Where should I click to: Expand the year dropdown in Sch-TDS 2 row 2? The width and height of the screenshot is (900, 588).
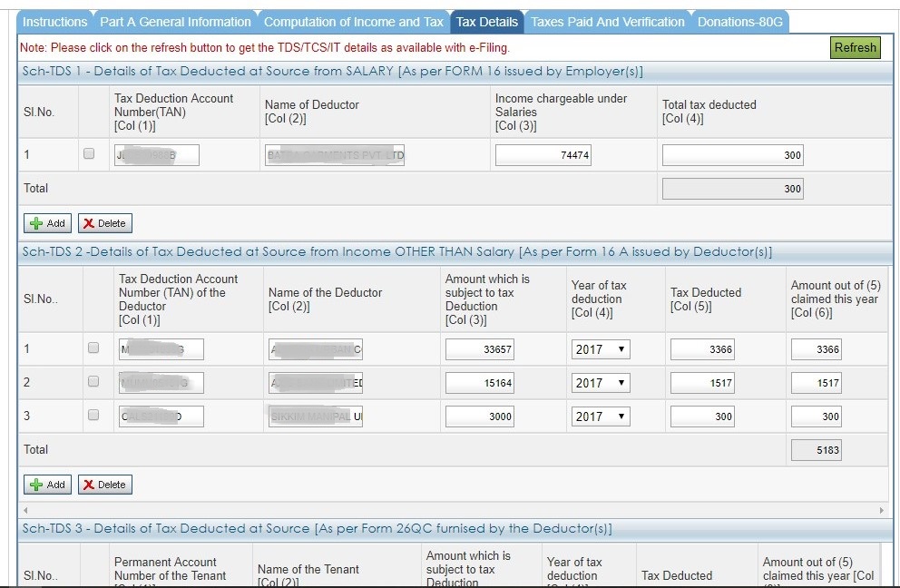600,383
